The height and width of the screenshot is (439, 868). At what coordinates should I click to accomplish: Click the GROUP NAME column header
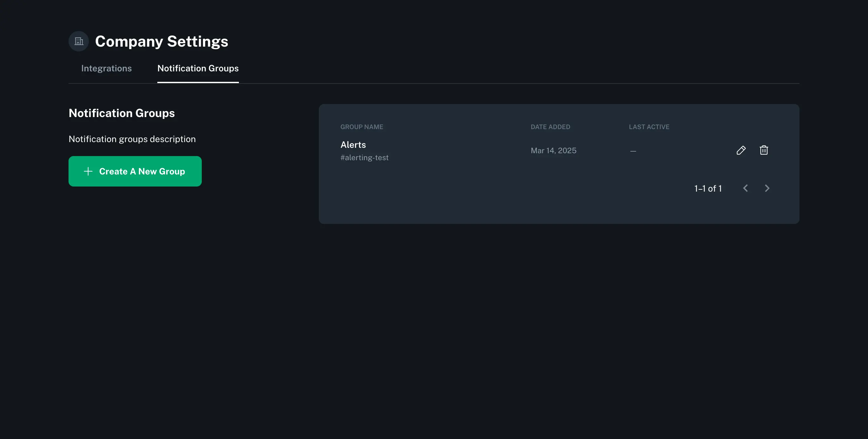tap(362, 127)
